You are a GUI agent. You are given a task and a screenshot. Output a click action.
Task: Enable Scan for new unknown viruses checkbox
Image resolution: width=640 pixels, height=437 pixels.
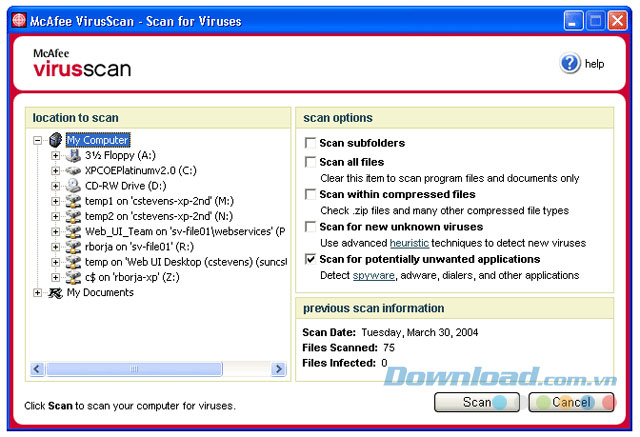tap(310, 226)
